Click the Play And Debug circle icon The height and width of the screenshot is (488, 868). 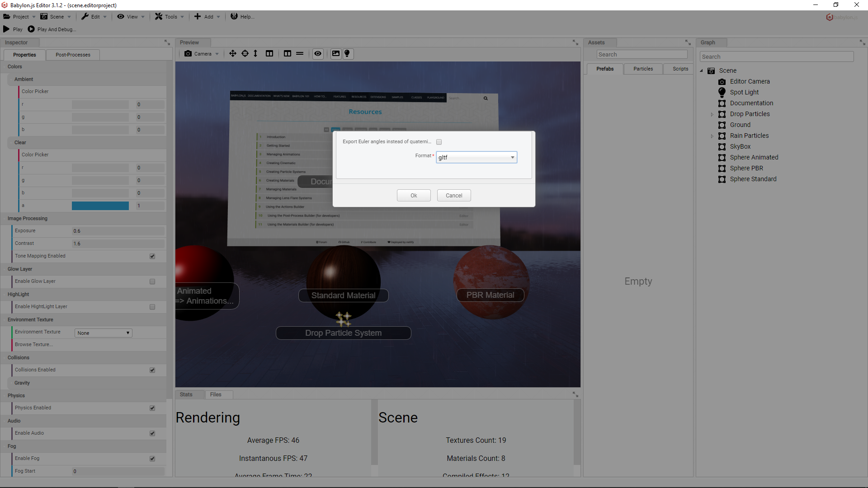[x=31, y=29]
